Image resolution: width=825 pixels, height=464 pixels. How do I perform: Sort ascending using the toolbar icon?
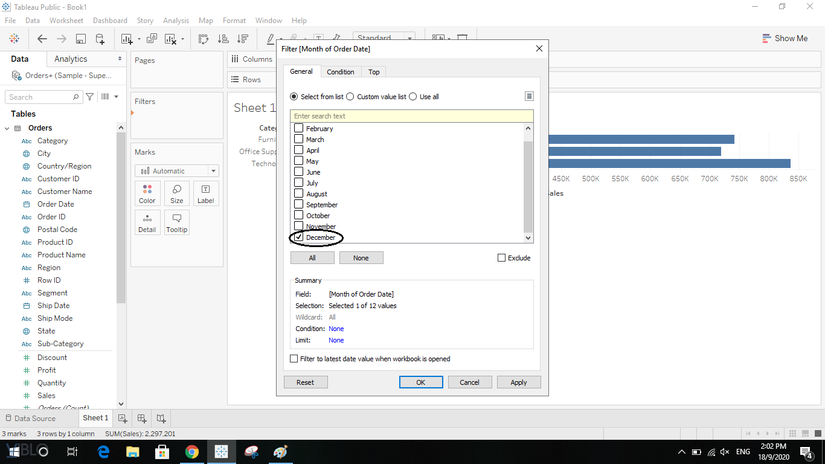pyautogui.click(x=223, y=39)
